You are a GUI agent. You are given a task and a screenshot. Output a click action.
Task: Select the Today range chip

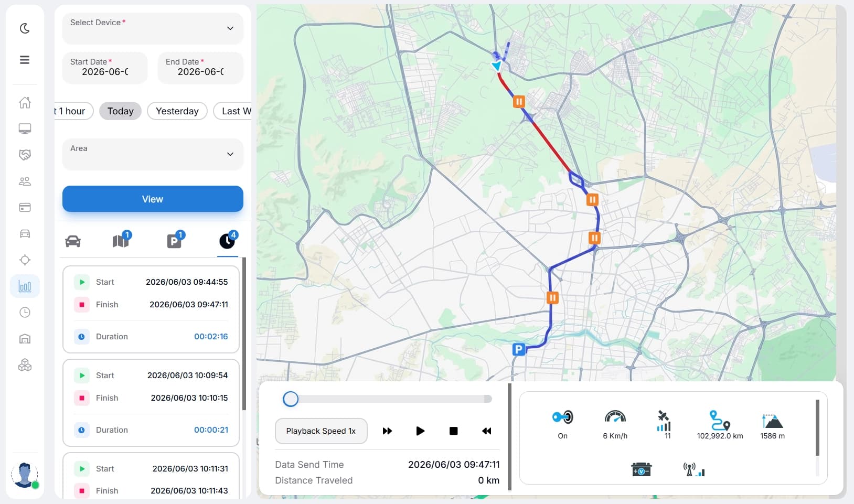click(x=120, y=111)
